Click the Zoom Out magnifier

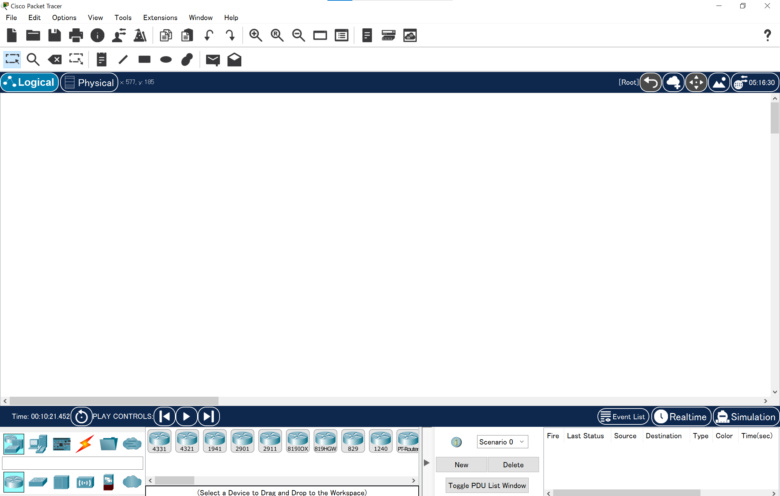(298, 35)
